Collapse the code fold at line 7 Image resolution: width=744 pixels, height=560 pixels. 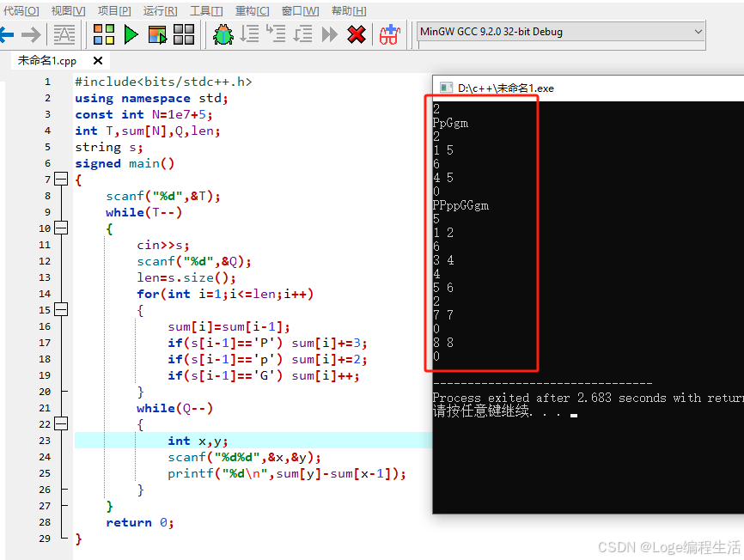pyautogui.click(x=61, y=179)
